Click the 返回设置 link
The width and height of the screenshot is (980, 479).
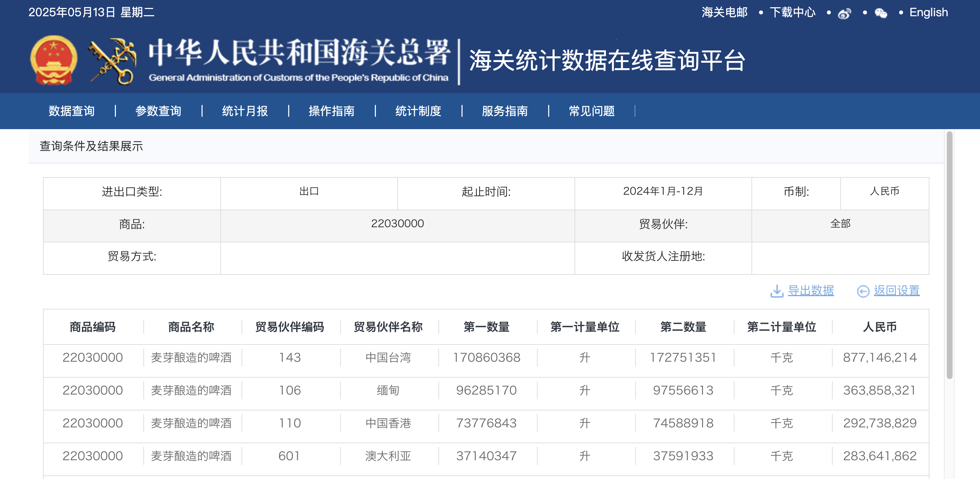coord(897,290)
